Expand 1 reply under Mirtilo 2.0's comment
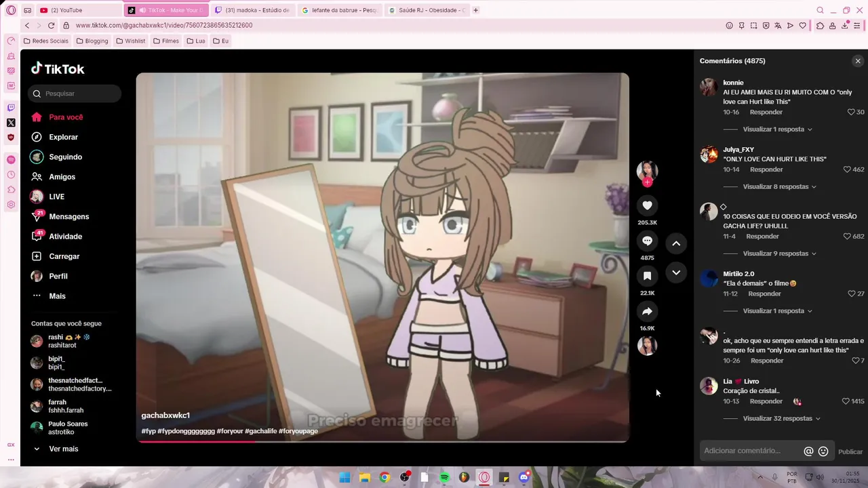Screen dimensions: 868x488 [777, 311]
